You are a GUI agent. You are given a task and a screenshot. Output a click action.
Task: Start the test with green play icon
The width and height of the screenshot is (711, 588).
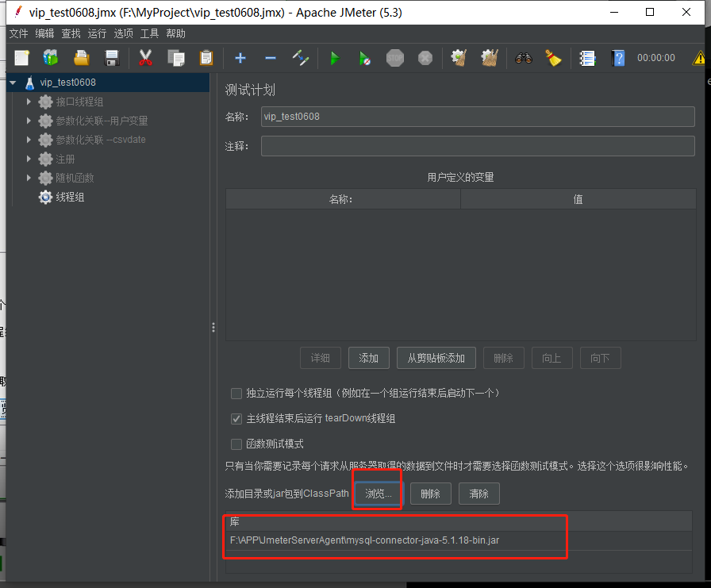tap(335, 58)
